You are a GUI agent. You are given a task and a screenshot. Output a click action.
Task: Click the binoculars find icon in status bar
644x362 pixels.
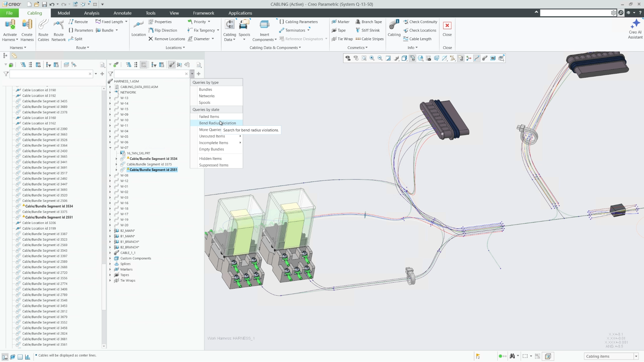tap(512, 356)
